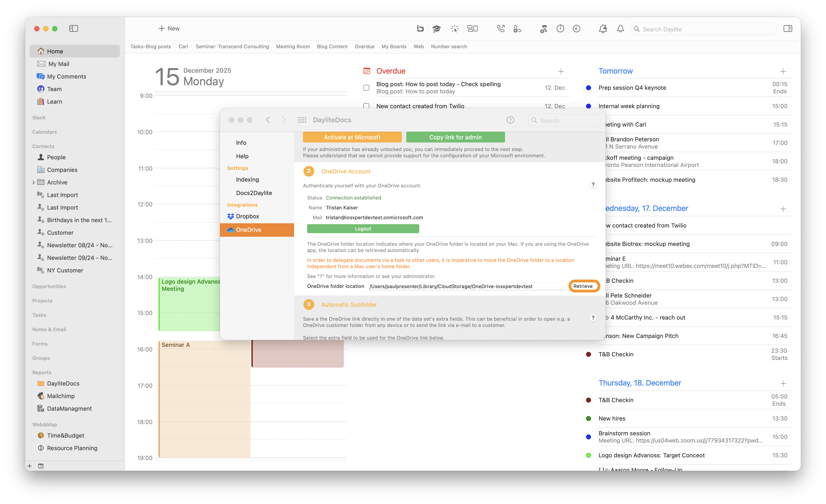Click the add phone call icon

(x=517, y=28)
